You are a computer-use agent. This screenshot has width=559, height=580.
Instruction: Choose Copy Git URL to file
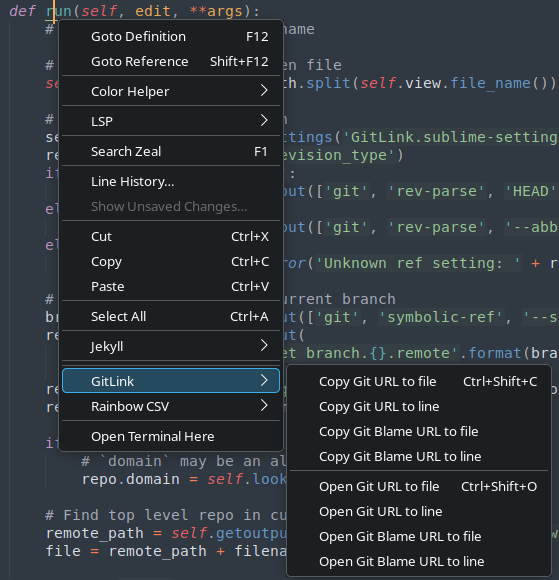tap(419, 382)
